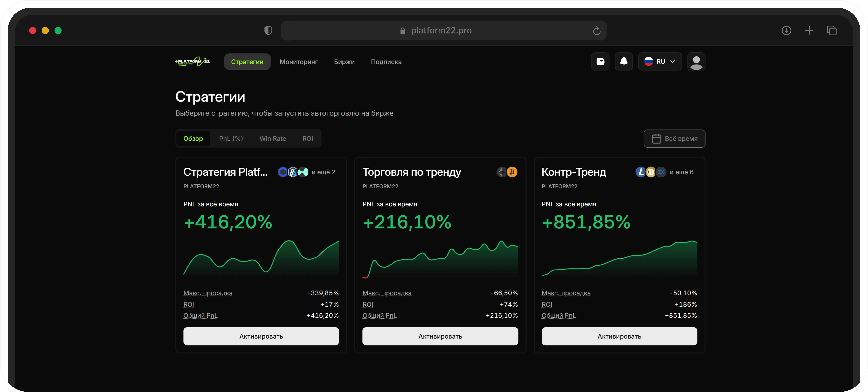The width and height of the screenshot is (868, 392).
Task: Click Chainlink icon in Стратегия Platf card
Action: (283, 172)
